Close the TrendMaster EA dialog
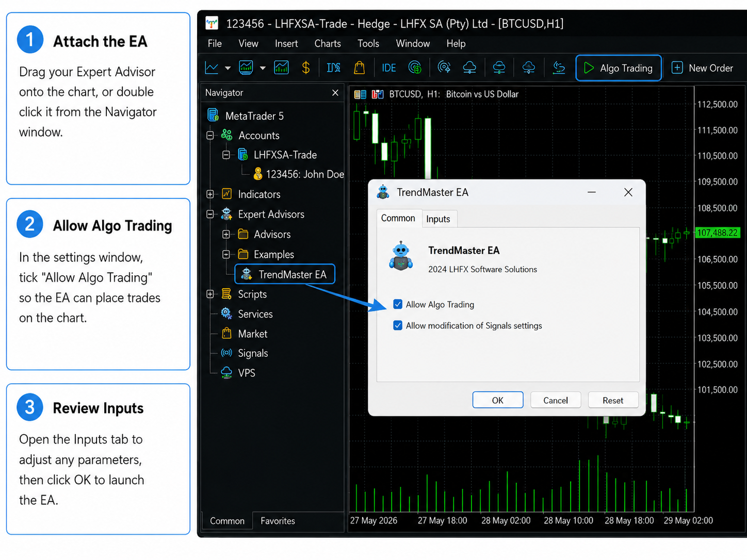This screenshot has width=747, height=560. (628, 192)
